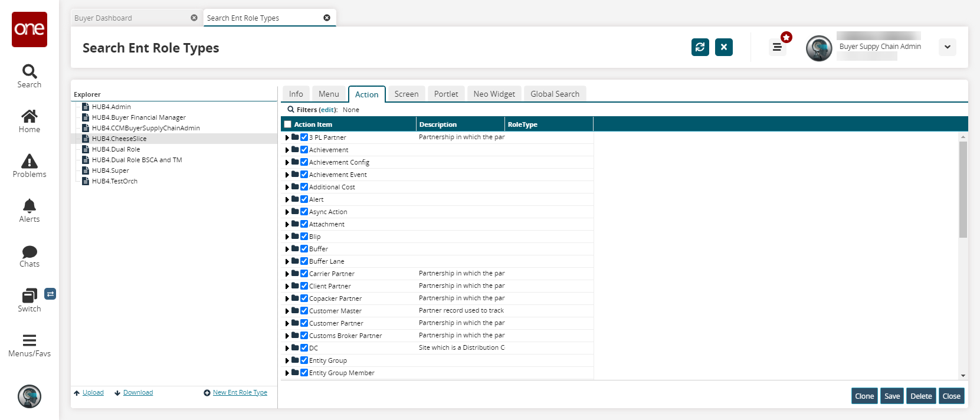Click the Switch windows icon
The width and height of the screenshot is (980, 420).
(x=29, y=296)
